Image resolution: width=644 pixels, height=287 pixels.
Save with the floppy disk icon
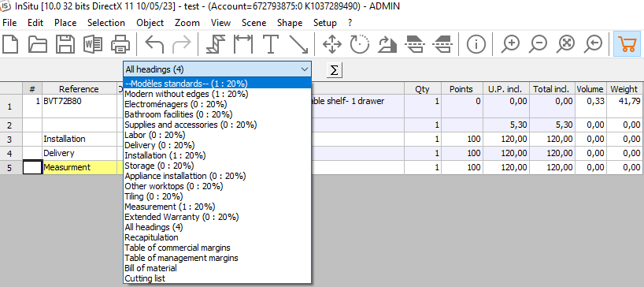[65, 43]
